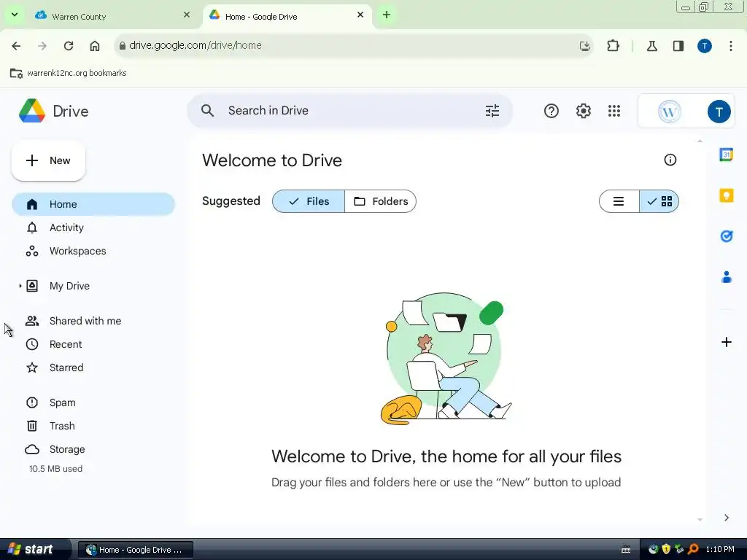Open Drive settings gear
The width and height of the screenshot is (747, 560).
click(583, 111)
